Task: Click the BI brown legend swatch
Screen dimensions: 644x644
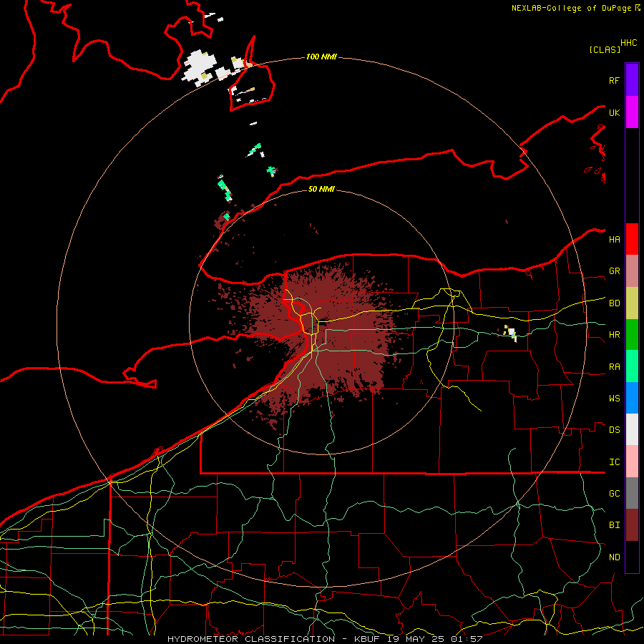Action: click(632, 525)
